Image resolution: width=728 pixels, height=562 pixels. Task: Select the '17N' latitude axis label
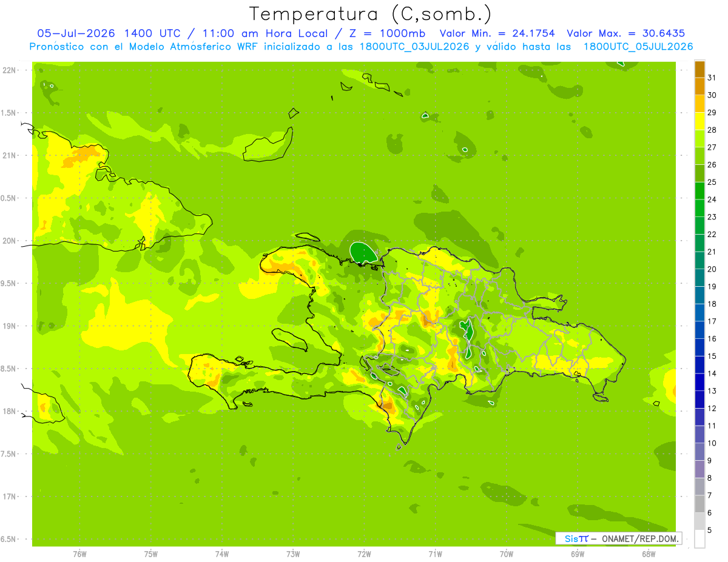click(x=9, y=497)
